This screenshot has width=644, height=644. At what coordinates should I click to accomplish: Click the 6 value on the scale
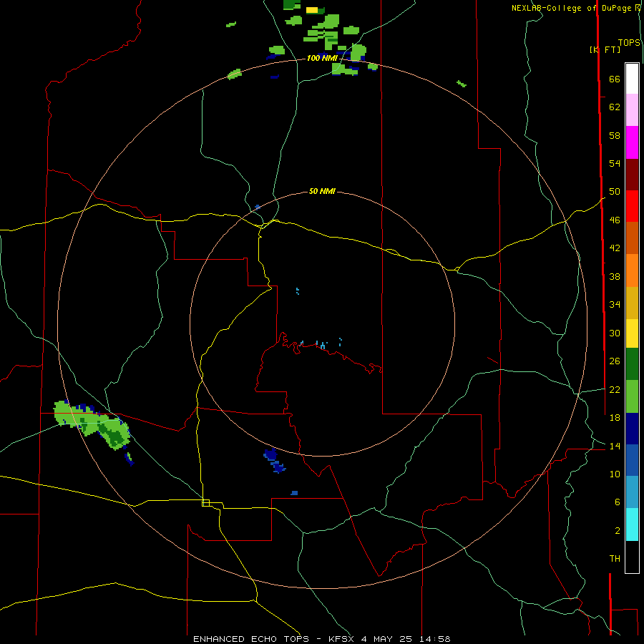tap(617, 502)
